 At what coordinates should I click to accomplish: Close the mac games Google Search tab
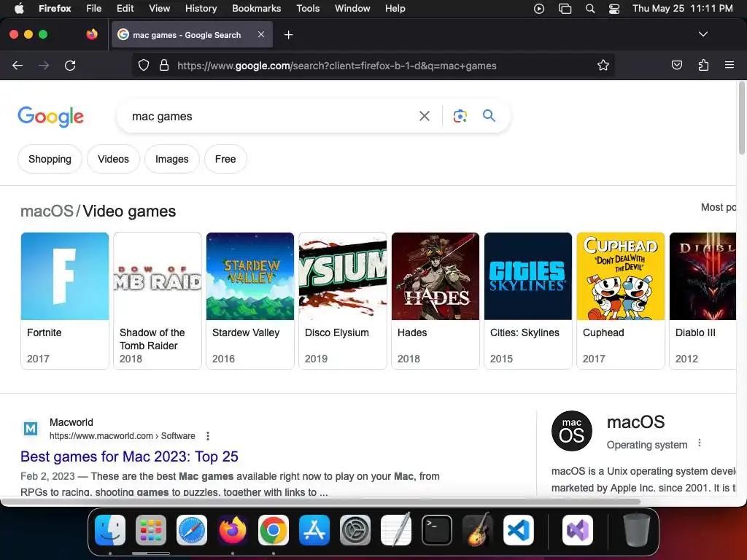click(261, 34)
